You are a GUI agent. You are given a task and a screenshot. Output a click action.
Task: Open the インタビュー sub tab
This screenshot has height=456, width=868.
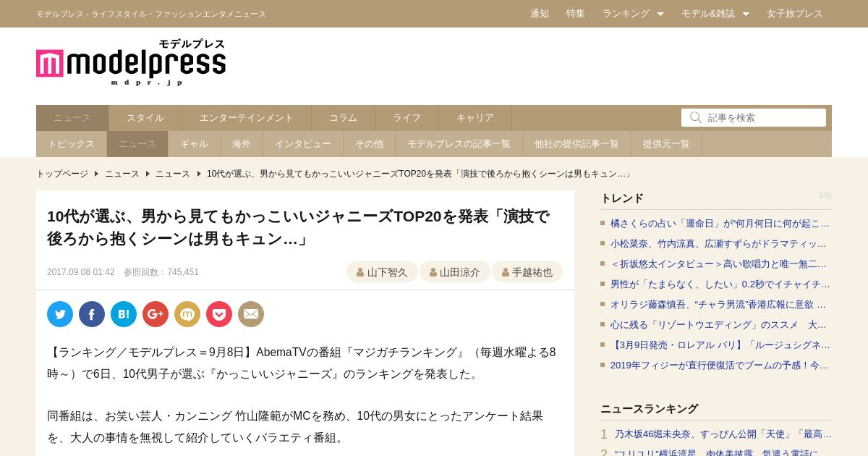click(x=303, y=144)
